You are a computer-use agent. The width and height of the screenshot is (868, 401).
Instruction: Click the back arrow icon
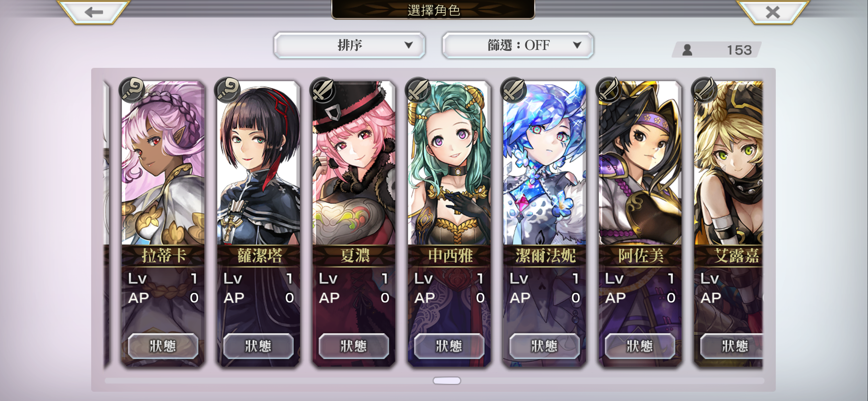[x=94, y=12]
